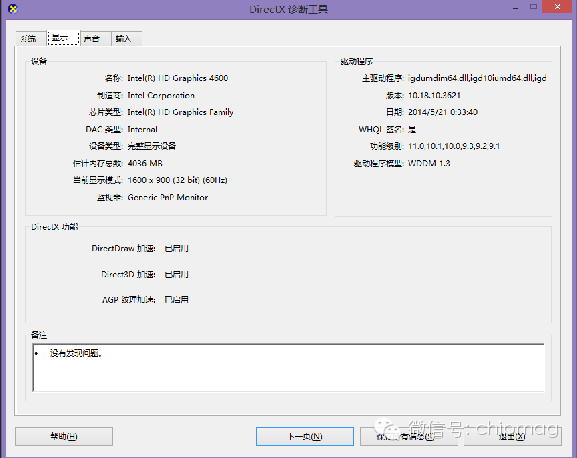Click the manufacturer value "Intel Corporation"
Image resolution: width=577 pixels, height=458 pixels.
tap(161, 95)
